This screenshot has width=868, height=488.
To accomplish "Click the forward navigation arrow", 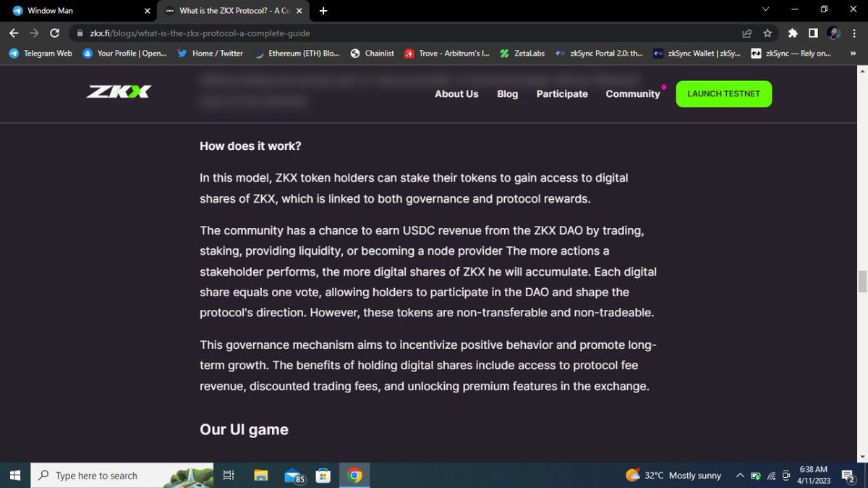I will click(x=34, y=33).
